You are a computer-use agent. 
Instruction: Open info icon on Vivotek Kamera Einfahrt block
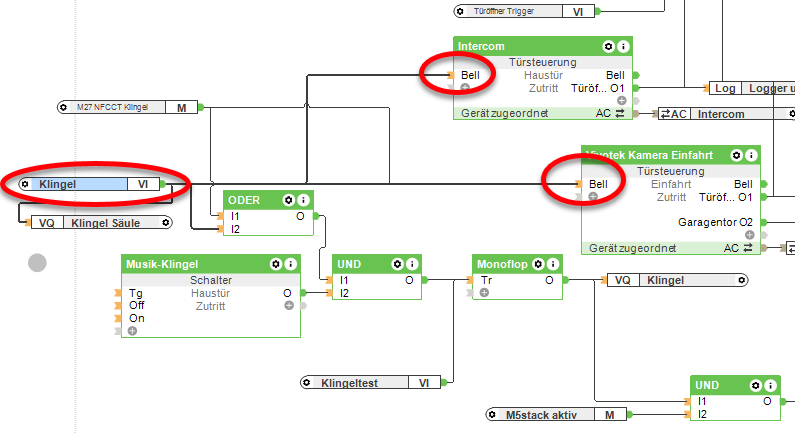click(751, 155)
